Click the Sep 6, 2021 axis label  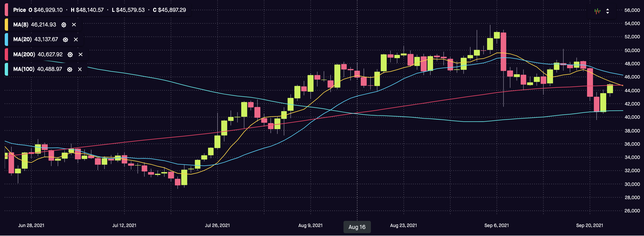click(496, 226)
